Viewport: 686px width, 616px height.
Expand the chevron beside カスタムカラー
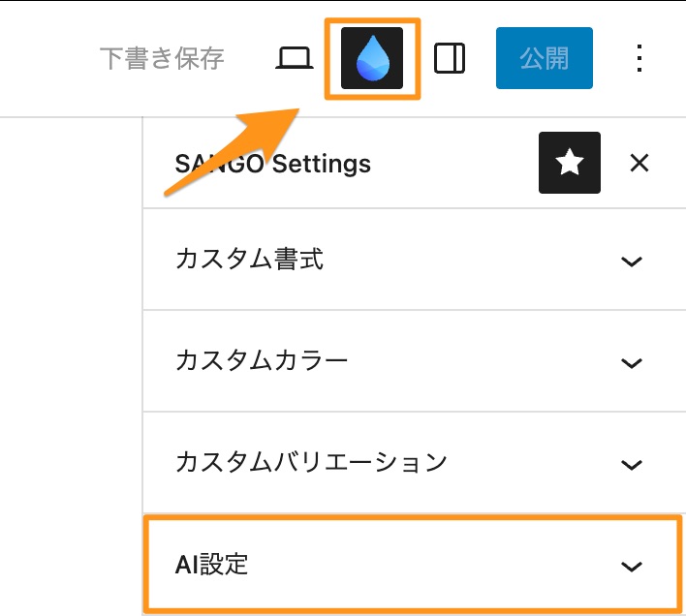pyautogui.click(x=632, y=363)
